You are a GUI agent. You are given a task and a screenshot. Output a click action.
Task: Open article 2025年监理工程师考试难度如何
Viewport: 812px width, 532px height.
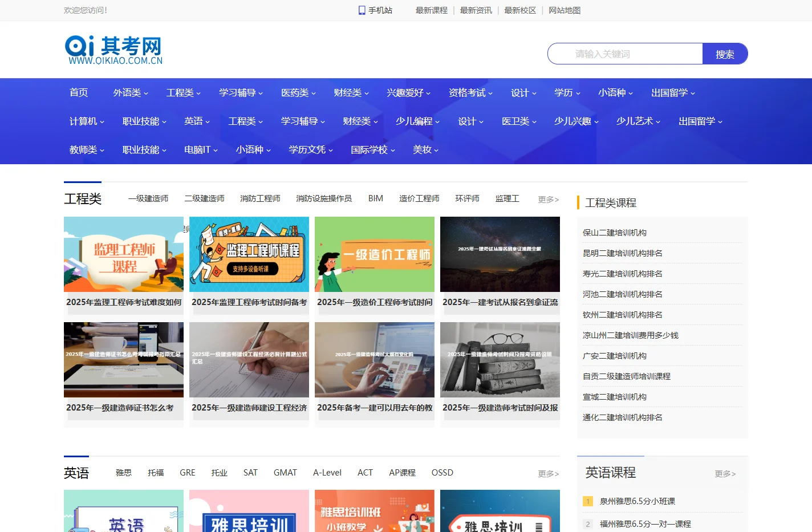pos(124,302)
